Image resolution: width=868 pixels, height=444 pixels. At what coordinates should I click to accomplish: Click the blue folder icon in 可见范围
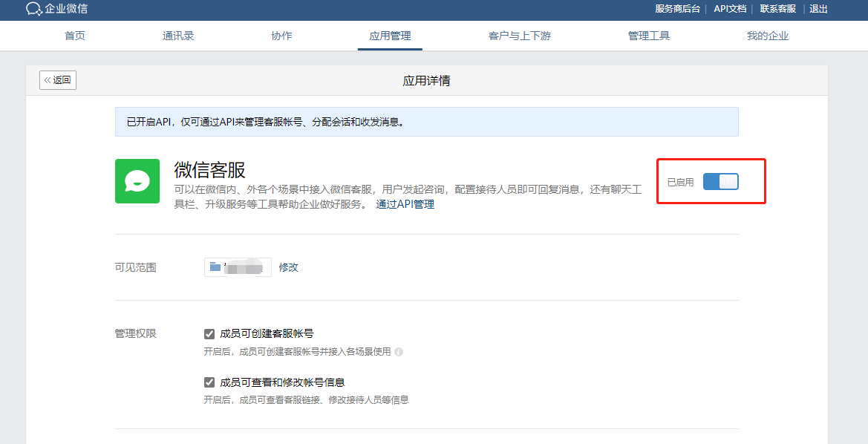[x=215, y=267]
